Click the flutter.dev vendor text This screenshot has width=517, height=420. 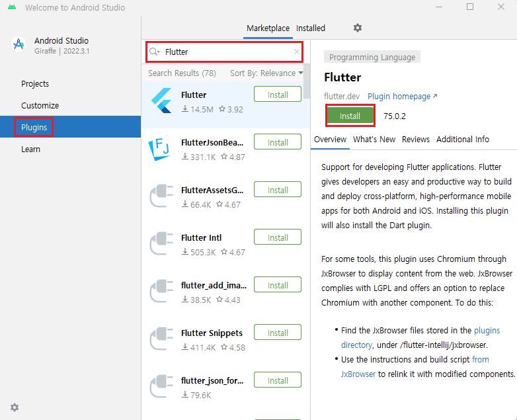pyautogui.click(x=342, y=97)
